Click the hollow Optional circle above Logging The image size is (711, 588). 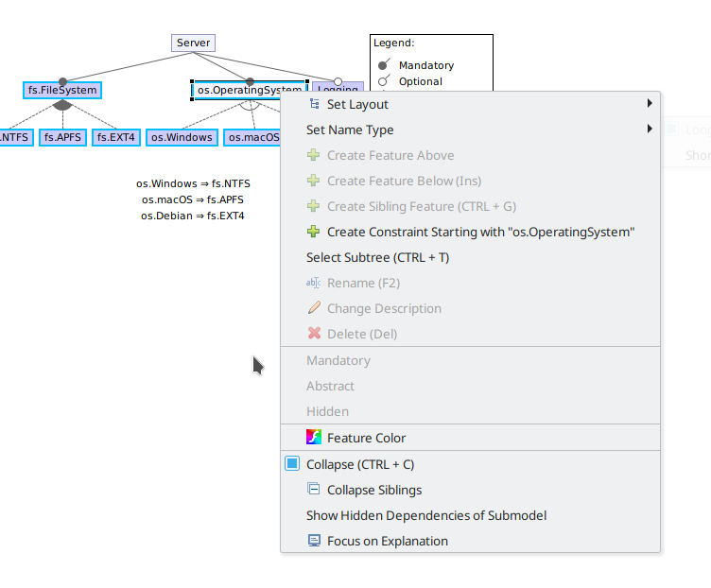pyautogui.click(x=338, y=81)
